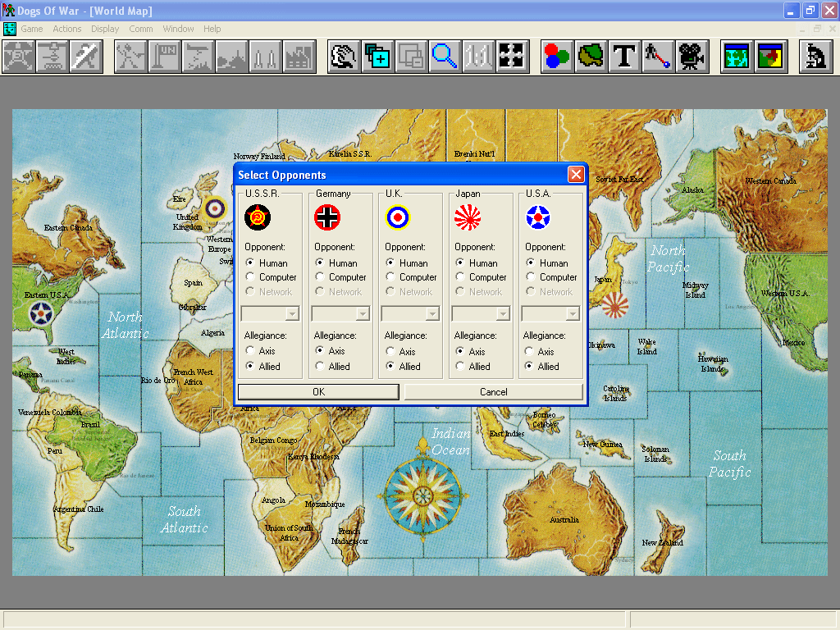Click the Germany cross emblem in dialog

327,217
